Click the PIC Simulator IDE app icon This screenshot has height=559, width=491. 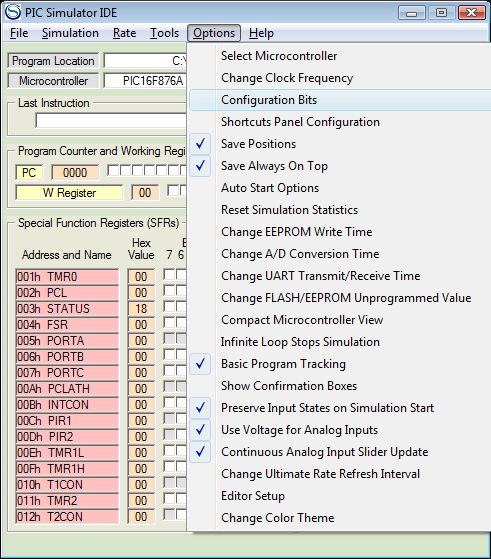click(x=13, y=12)
